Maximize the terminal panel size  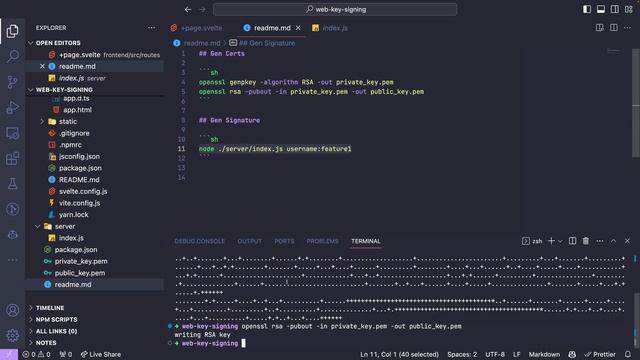[x=613, y=241]
